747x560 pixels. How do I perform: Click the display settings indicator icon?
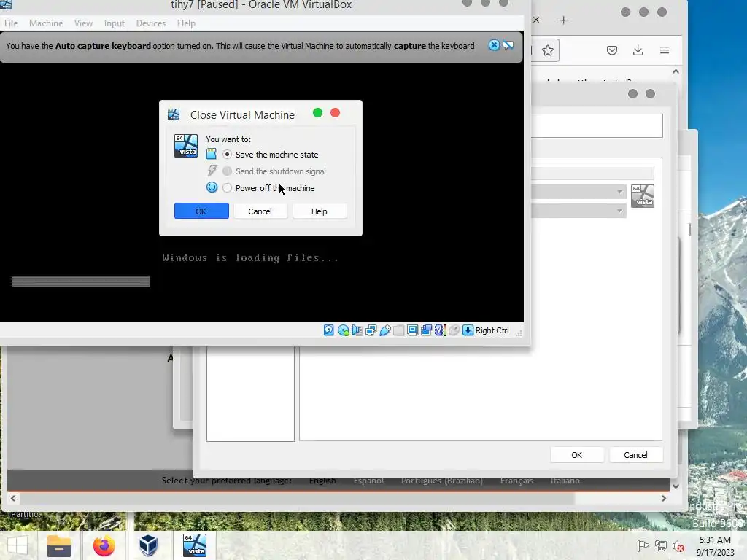click(413, 330)
